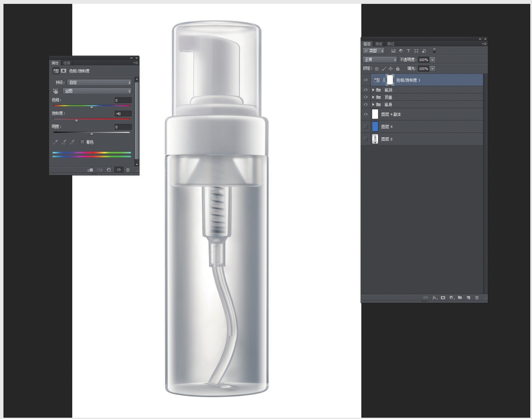Filter layers by smart object type
Image resolution: width=532 pixels, height=419 pixels.
tap(424, 51)
